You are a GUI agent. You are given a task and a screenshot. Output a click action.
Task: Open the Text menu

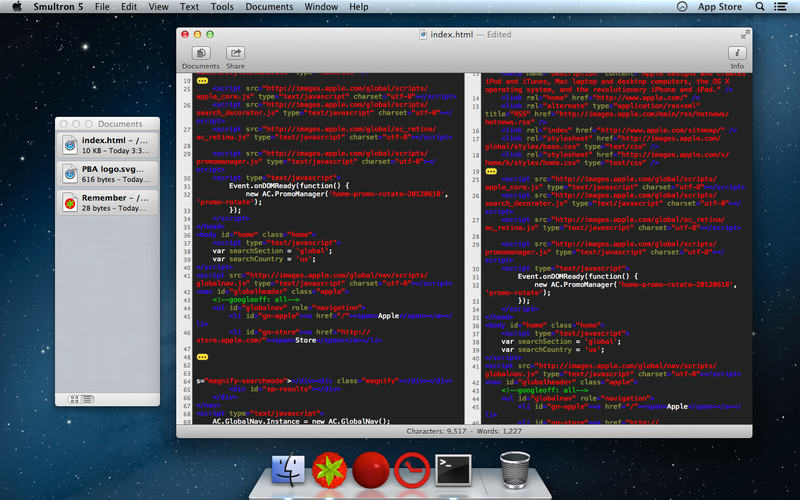tap(189, 7)
